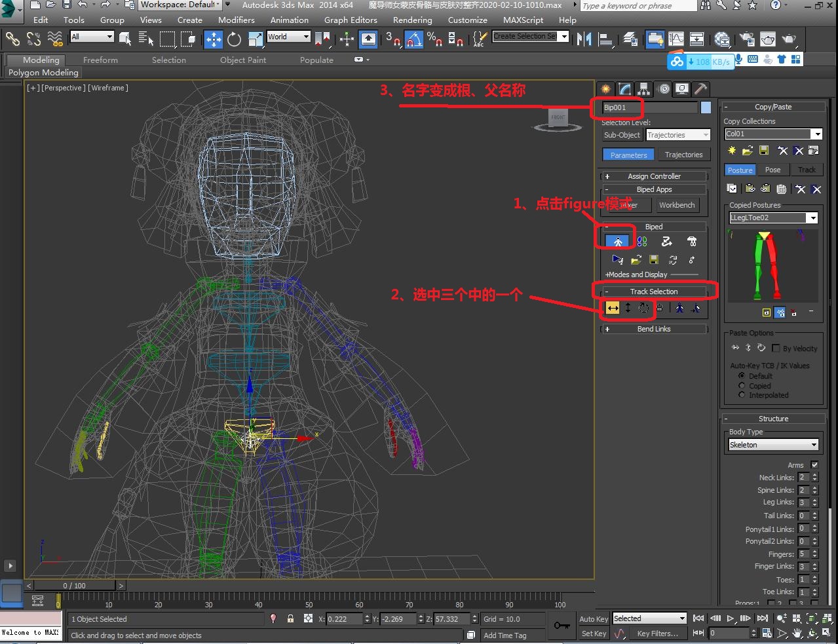Image resolution: width=838 pixels, height=644 pixels.
Task: Open the Motion command panel tab
Action: click(663, 89)
